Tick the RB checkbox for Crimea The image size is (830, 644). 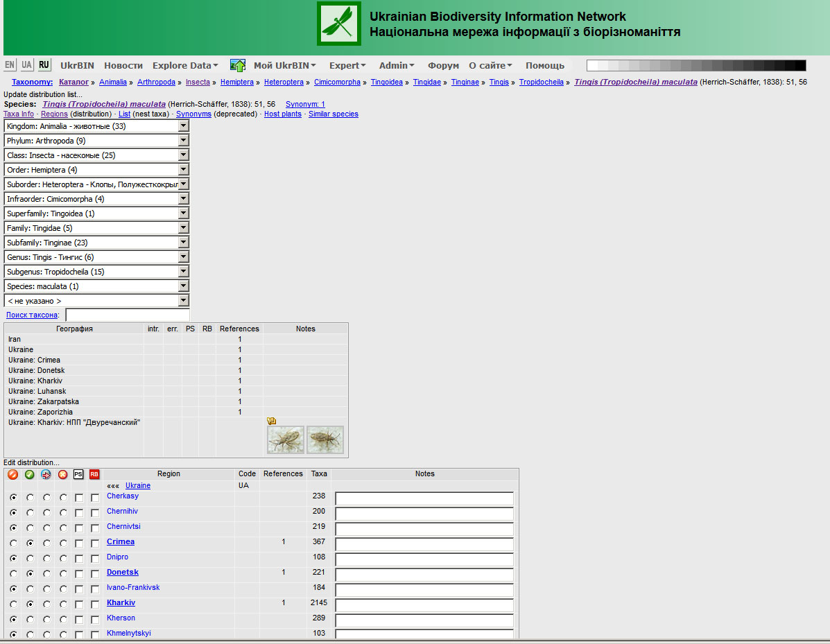95,543
